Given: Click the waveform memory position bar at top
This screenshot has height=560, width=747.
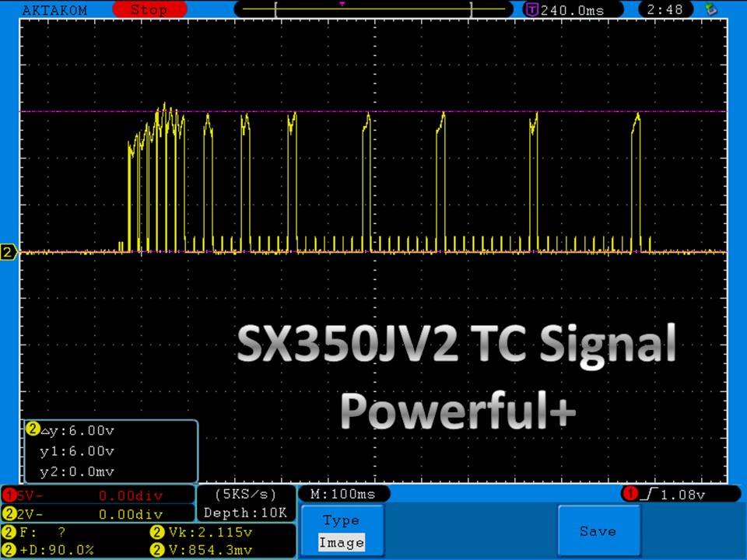Looking at the screenshot, I should 373,10.
